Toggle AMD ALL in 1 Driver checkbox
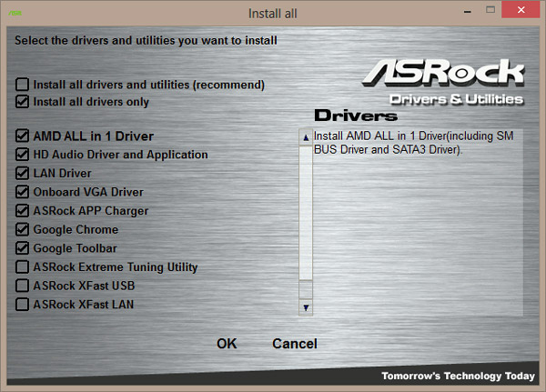Screen dimensions: 546x392 pos(22,136)
